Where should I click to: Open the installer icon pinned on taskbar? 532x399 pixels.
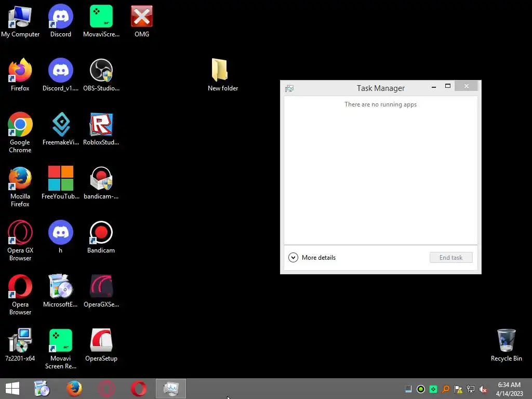coord(42,389)
